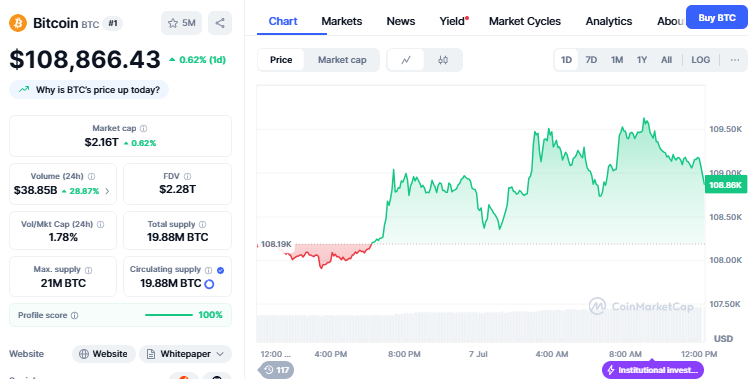Click the FDV info icon
748x379 pixels.
[187, 176]
